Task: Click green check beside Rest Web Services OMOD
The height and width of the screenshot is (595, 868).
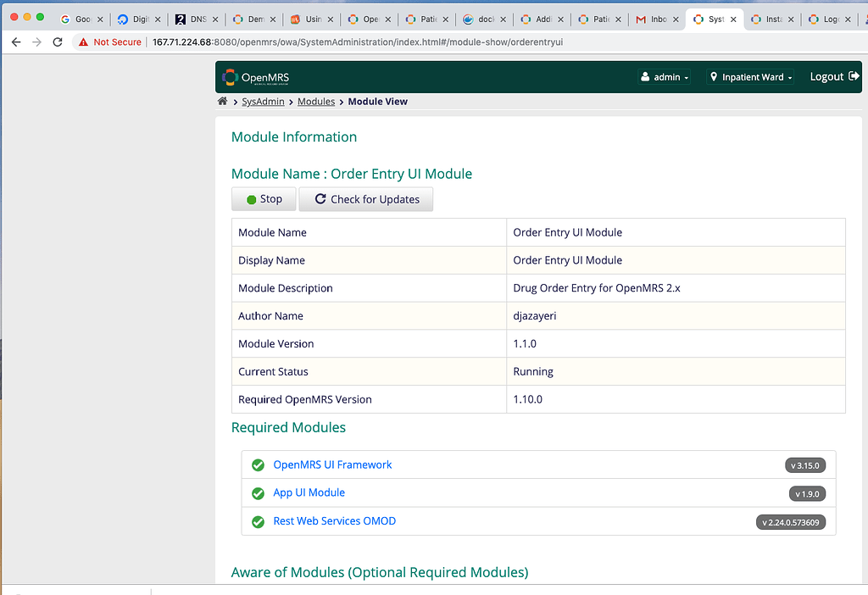Action: point(258,521)
